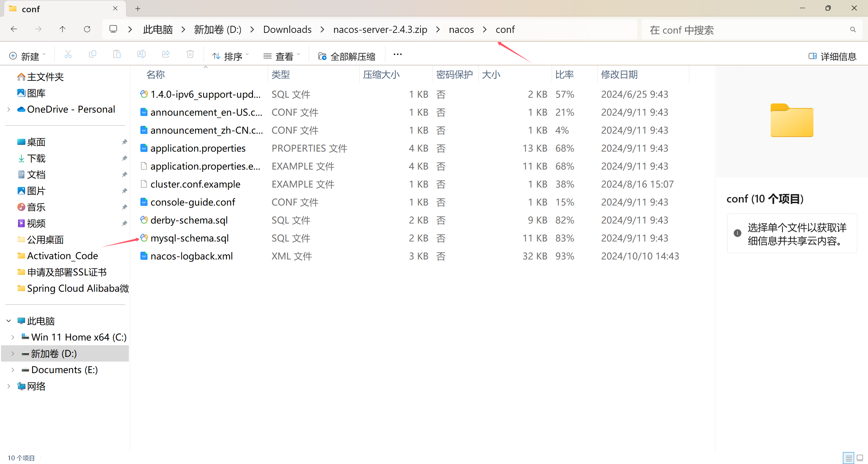The image size is (868, 464).
Task: Click the Rename icon in toolbar
Action: tap(141, 55)
